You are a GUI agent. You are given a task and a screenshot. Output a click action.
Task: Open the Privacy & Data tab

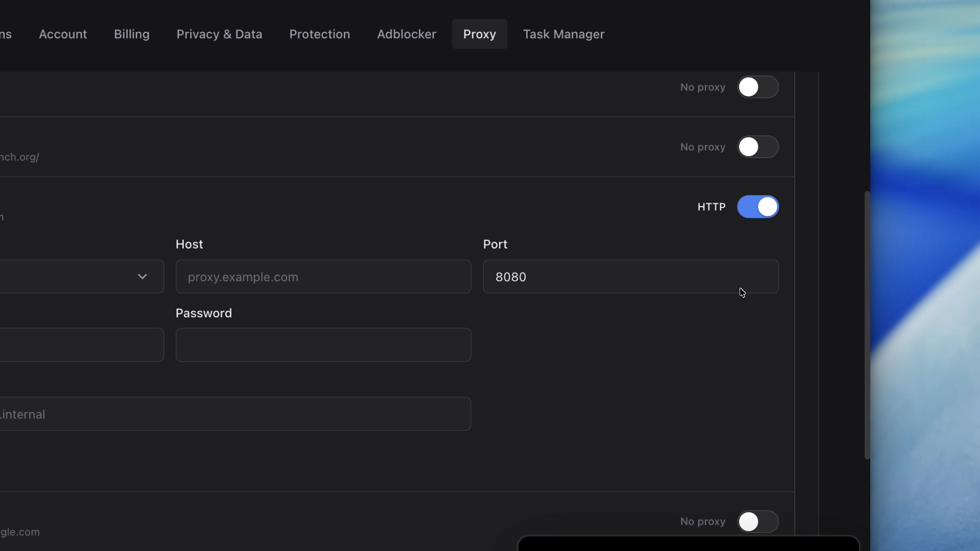(x=219, y=34)
